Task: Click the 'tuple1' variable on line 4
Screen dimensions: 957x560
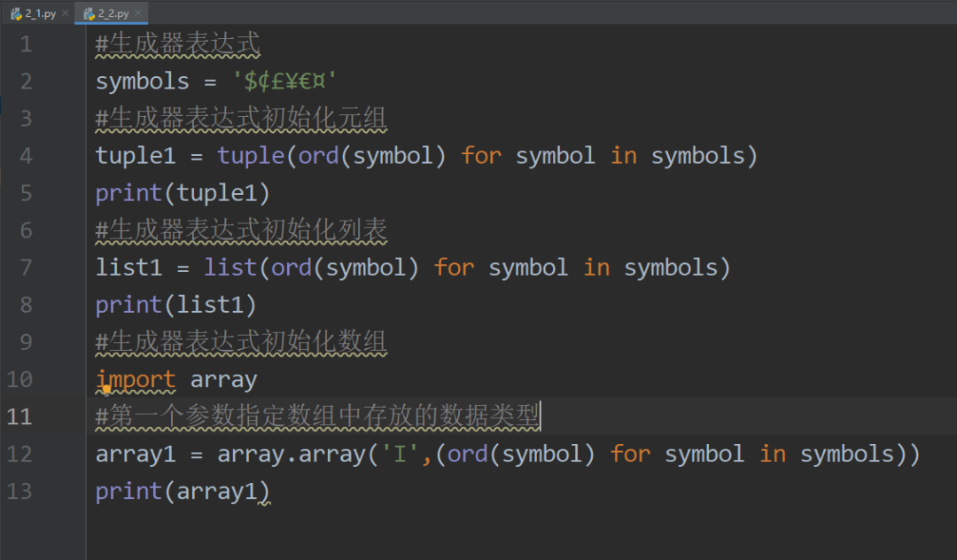Action: [136, 156]
